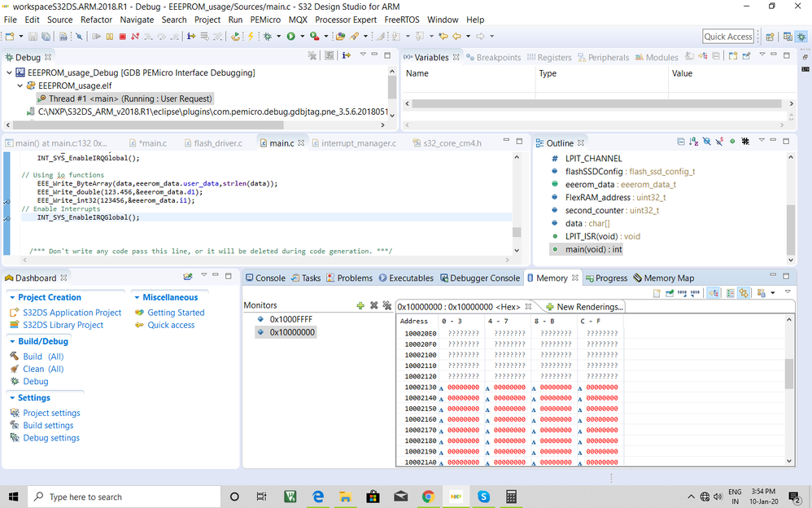Open the Memory view menu dropdown
This screenshot has width=812, height=508.
tap(787, 293)
